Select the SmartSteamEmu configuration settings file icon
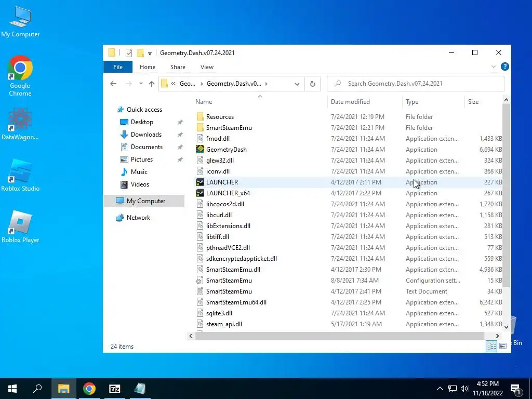Viewport: 532px width, 399px height. click(x=200, y=280)
